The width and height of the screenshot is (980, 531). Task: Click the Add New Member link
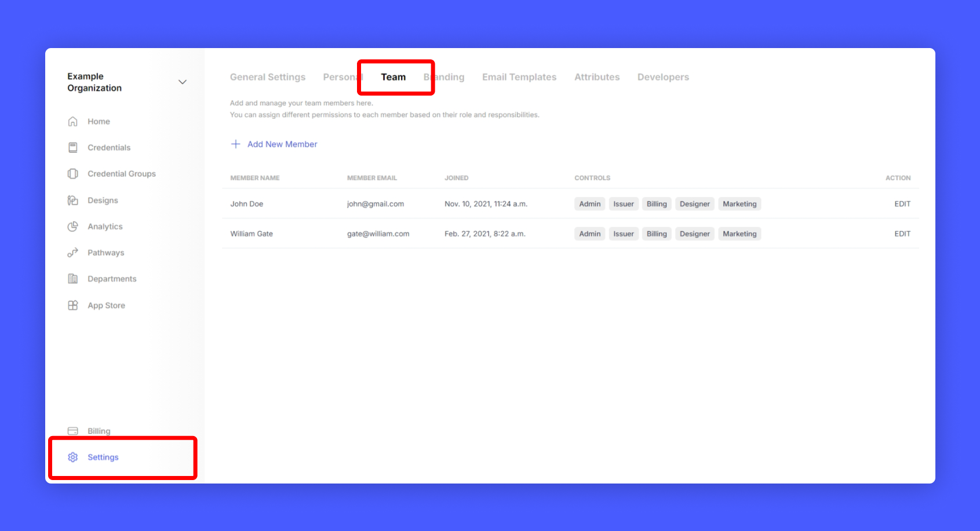click(x=282, y=144)
